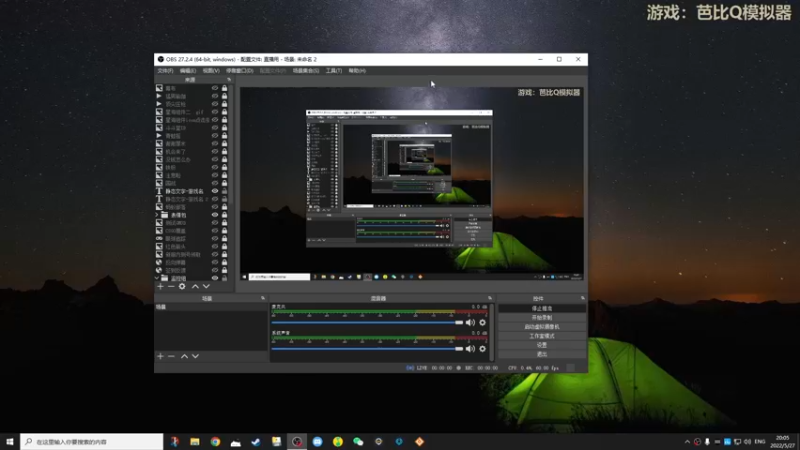Open the 编辑(E) menu

[188, 70]
